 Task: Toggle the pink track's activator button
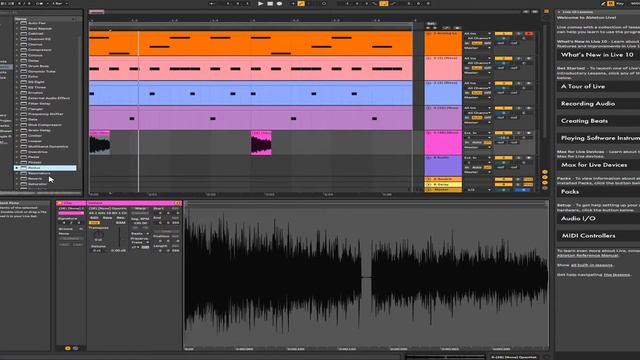point(503,58)
